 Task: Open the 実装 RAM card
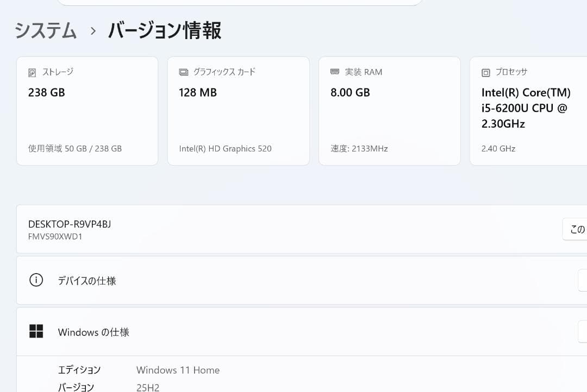[x=389, y=111]
